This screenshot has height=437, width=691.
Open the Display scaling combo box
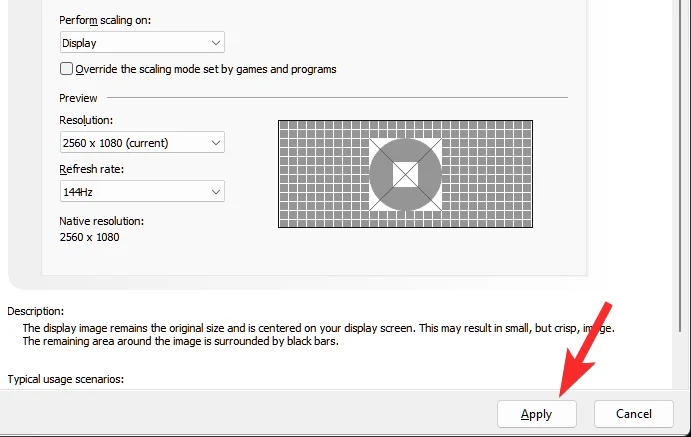click(x=142, y=42)
